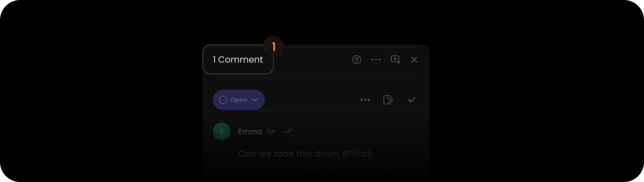Expand the chevron beside Open
644x182 pixels.
pos(255,100)
